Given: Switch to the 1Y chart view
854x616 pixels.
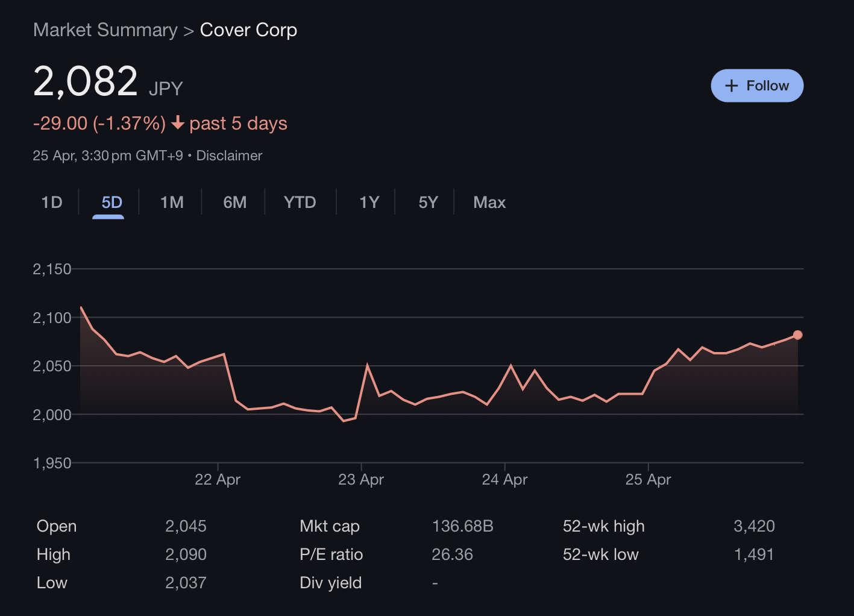Looking at the screenshot, I should click(369, 203).
